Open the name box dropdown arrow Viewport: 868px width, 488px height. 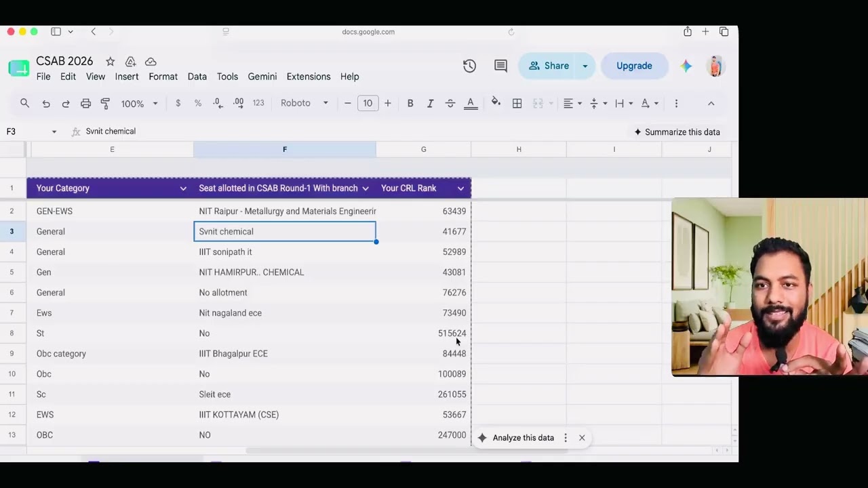[54, 131]
